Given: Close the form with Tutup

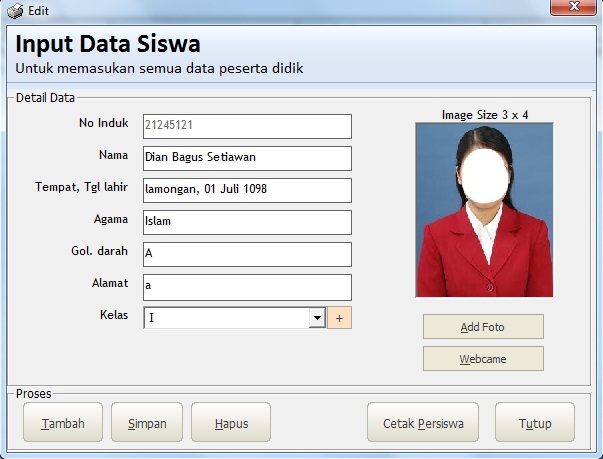Looking at the screenshot, I should coord(535,422).
